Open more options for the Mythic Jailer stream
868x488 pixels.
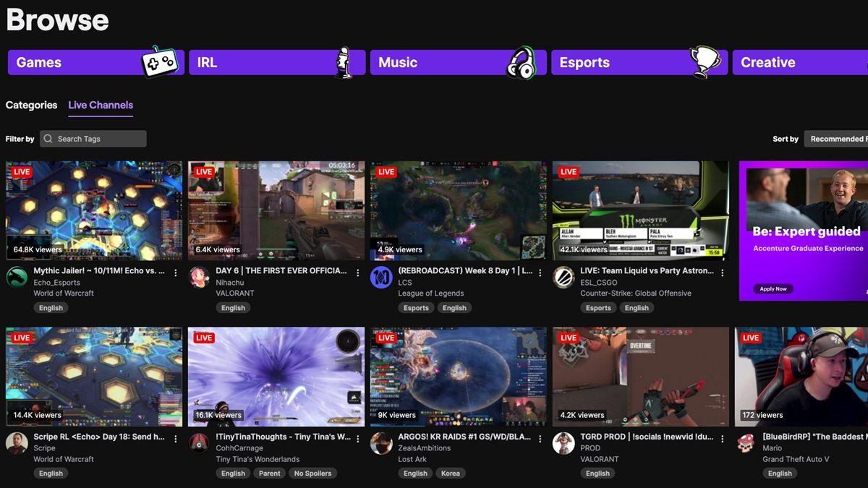[175, 273]
